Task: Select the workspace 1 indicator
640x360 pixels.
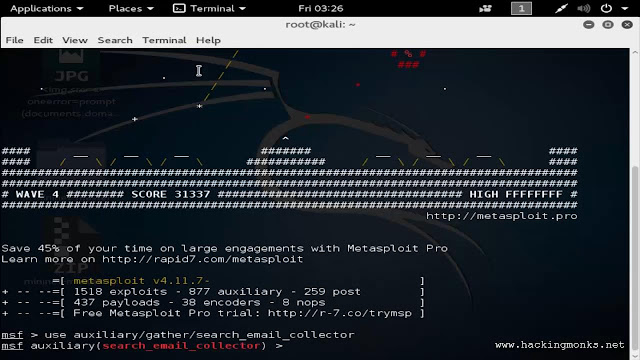Action: click(x=521, y=9)
